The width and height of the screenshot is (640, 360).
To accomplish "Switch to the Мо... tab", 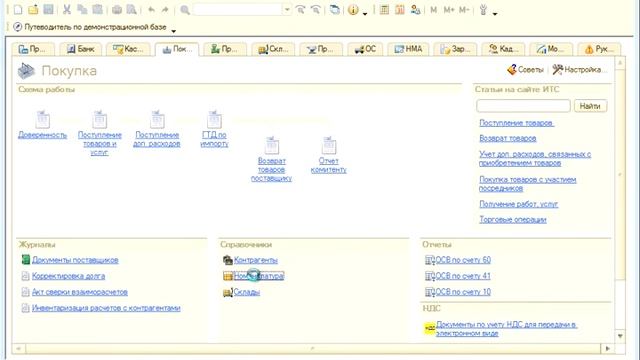I will (x=551, y=49).
